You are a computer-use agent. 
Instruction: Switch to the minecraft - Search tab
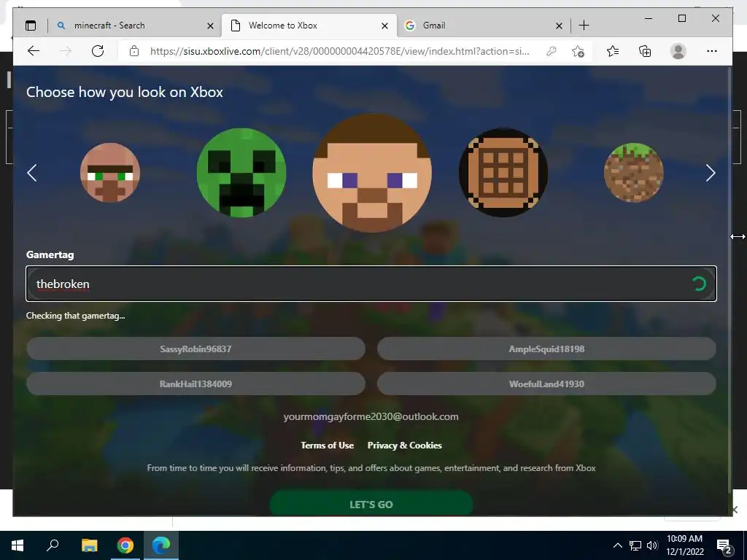tap(134, 26)
